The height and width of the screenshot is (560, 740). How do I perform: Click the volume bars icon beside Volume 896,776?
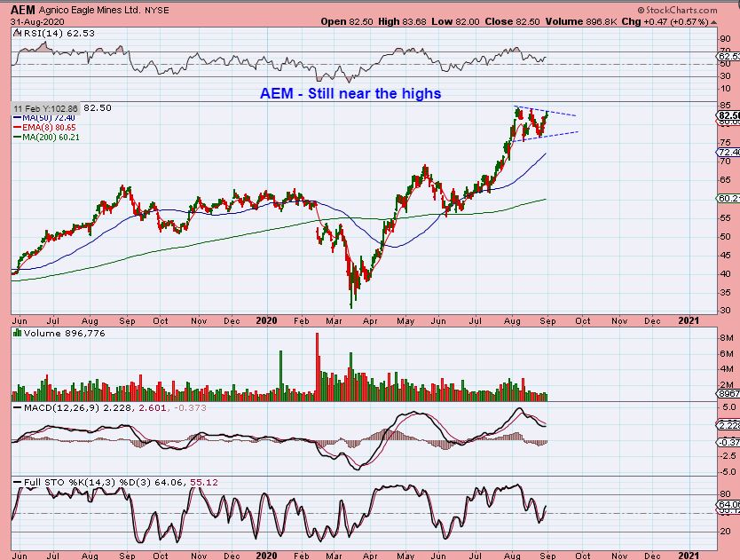point(18,333)
